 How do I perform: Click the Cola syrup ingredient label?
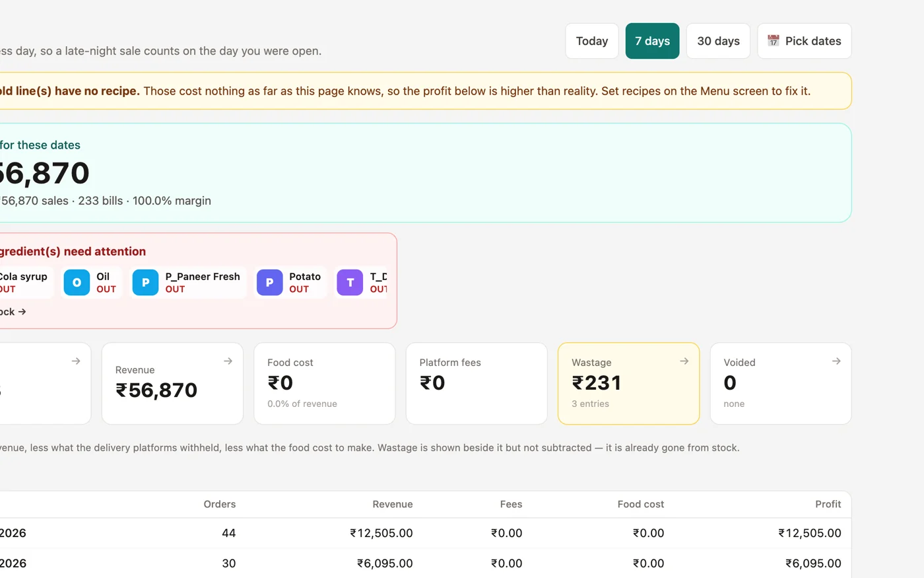pos(24,277)
